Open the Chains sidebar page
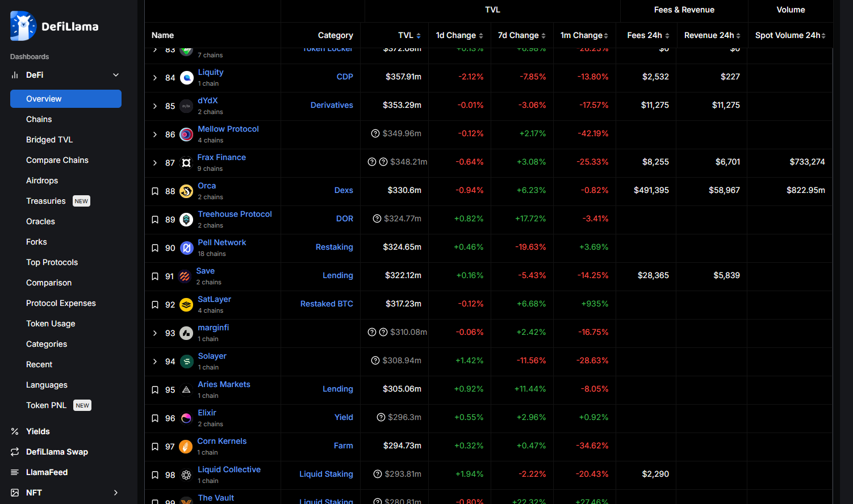This screenshot has width=853, height=504. (x=39, y=119)
